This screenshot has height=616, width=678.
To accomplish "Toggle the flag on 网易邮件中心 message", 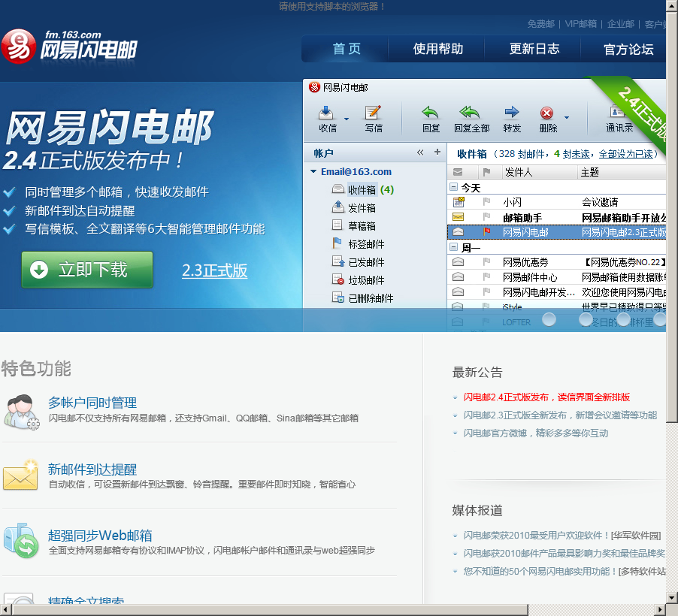I will pyautogui.click(x=487, y=276).
